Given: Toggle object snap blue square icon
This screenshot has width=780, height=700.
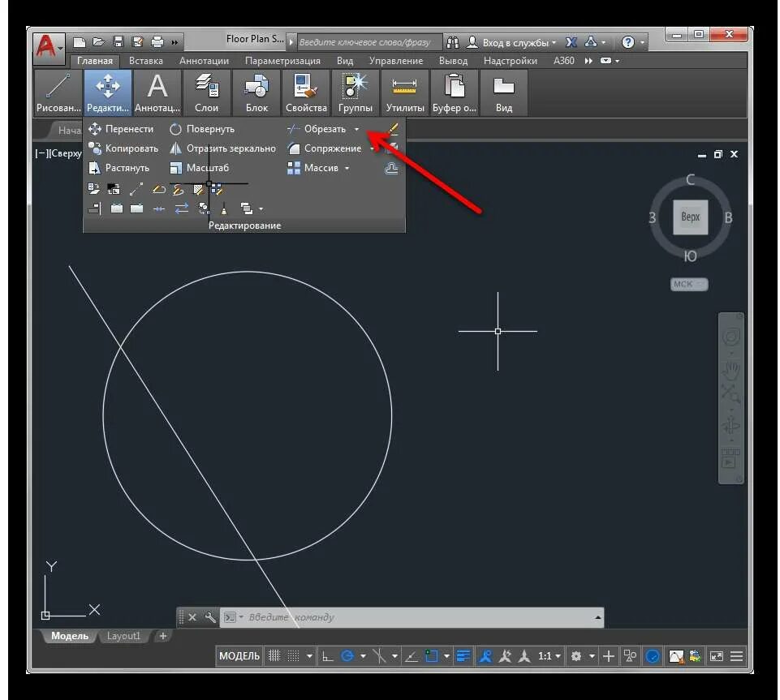Looking at the screenshot, I should pyautogui.click(x=431, y=656).
